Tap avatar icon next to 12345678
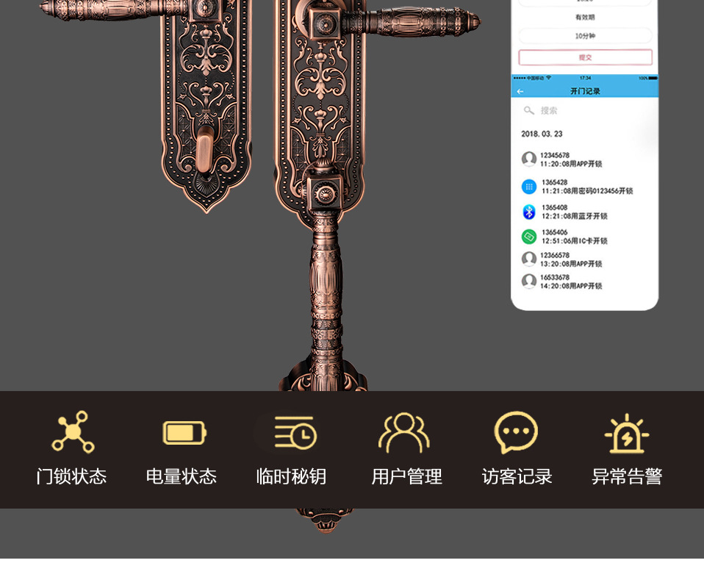 pos(529,159)
